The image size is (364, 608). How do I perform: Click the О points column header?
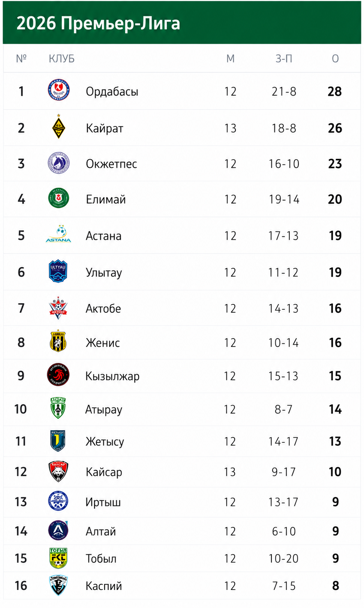click(335, 59)
